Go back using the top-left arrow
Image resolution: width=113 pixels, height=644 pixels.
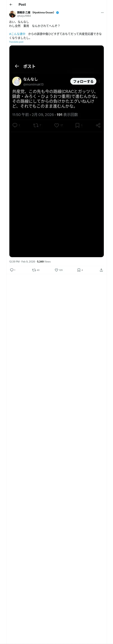coord(11,5)
